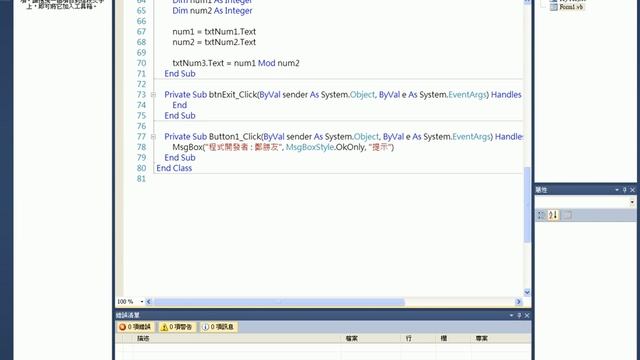Click the 'End' statement on line 74

click(x=180, y=105)
